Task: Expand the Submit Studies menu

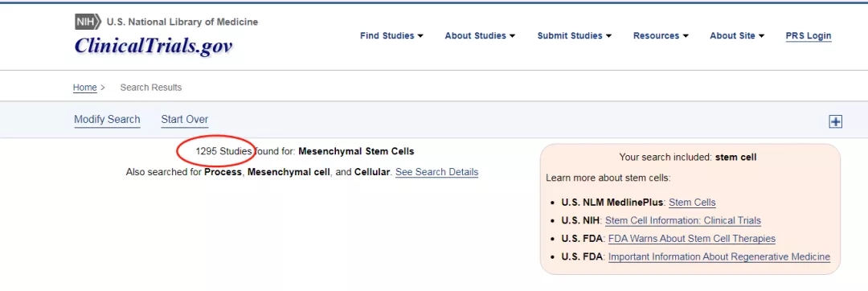Action: point(574,36)
